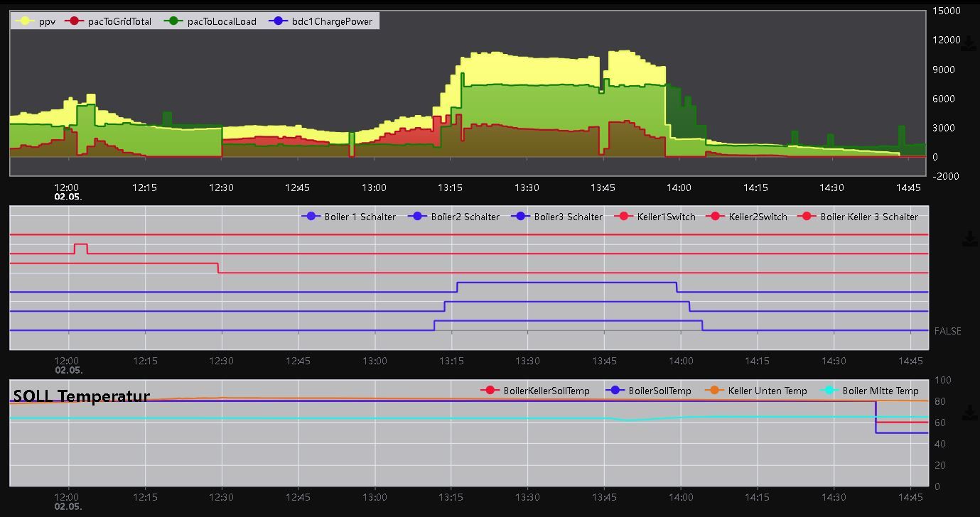Image resolution: width=980 pixels, height=517 pixels.
Task: Toggle Boiler3 Schalter legend entry
Action: coord(557,217)
